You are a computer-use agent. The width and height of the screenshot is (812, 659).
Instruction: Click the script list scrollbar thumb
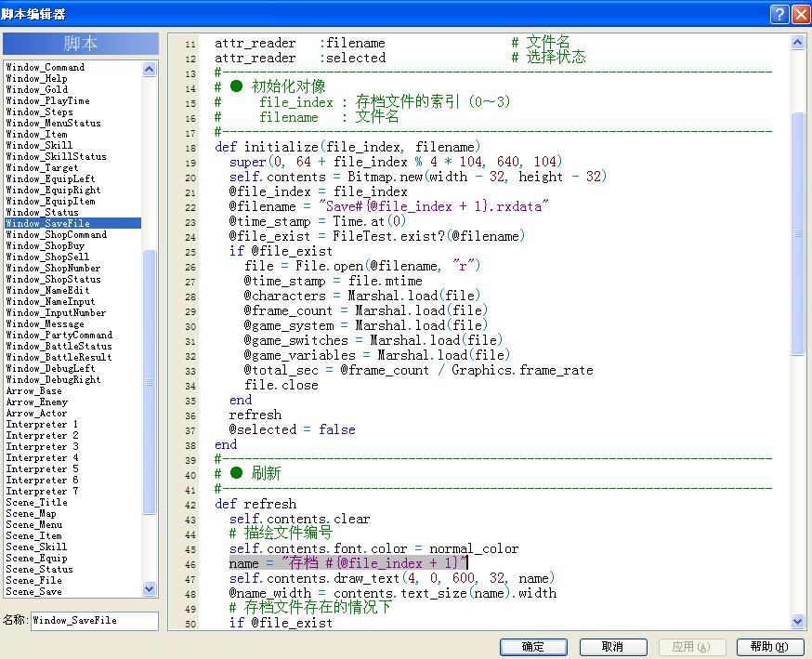(150, 382)
